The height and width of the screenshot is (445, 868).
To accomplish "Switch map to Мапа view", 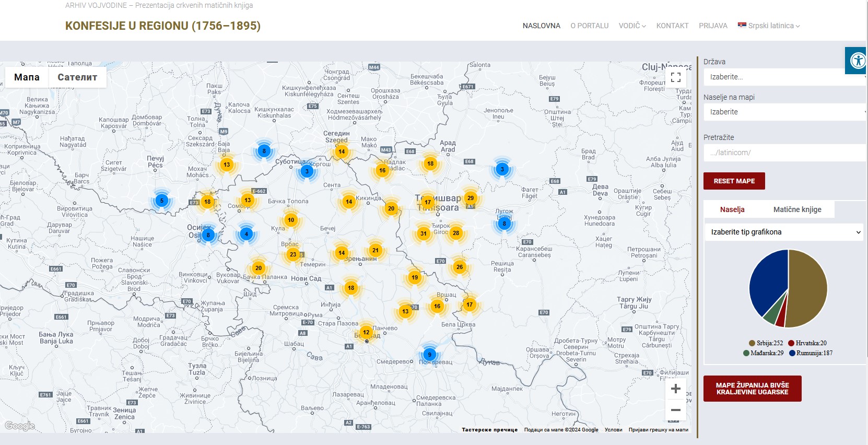I will (x=27, y=77).
